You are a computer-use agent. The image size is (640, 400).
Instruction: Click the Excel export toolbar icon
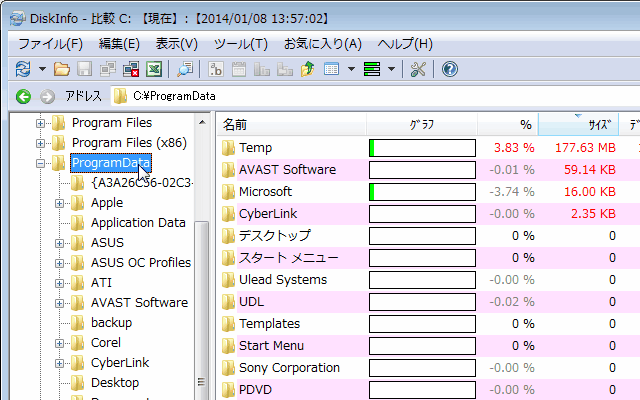pos(154,69)
